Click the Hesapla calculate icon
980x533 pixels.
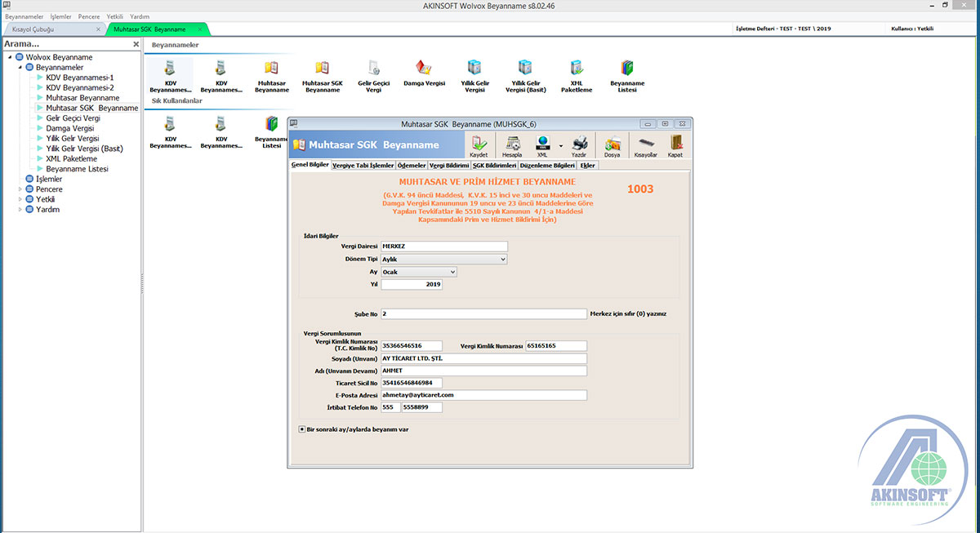(x=512, y=144)
